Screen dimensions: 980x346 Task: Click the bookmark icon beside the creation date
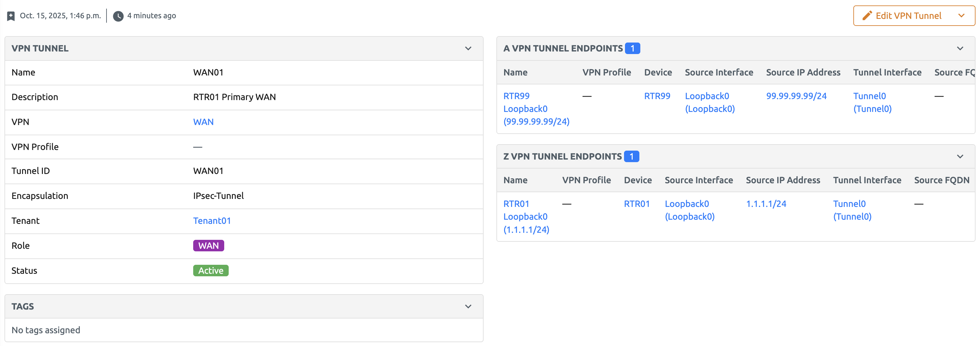(11, 16)
